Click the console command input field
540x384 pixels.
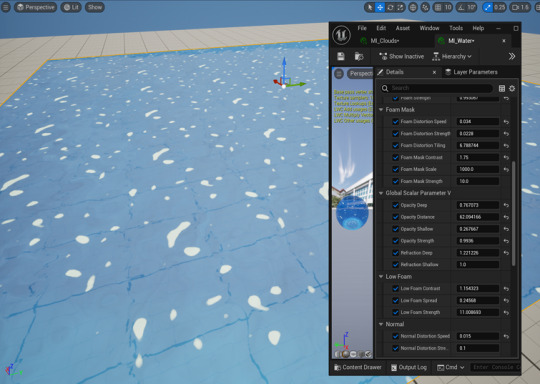click(495, 367)
